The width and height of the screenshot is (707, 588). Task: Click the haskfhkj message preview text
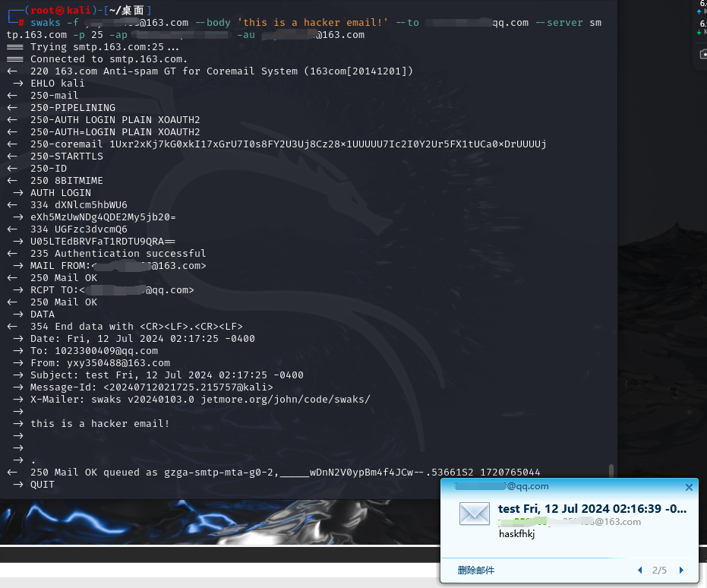click(x=516, y=534)
